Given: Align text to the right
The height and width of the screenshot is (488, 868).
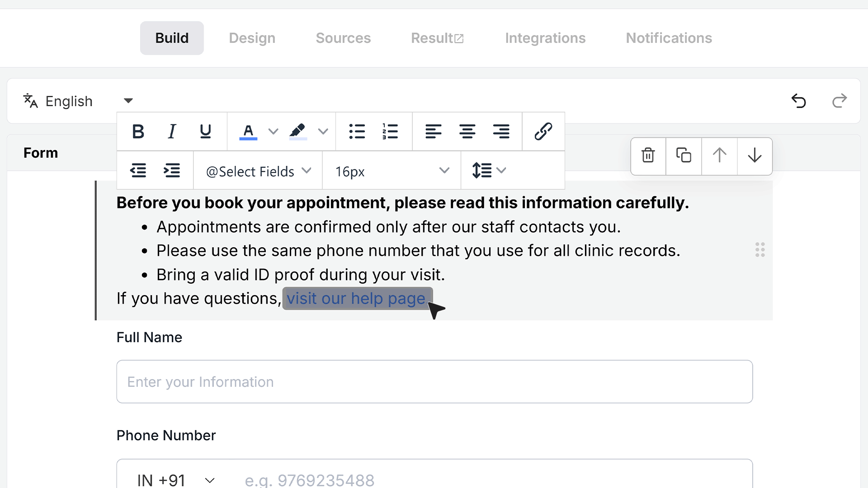Looking at the screenshot, I should [x=501, y=131].
